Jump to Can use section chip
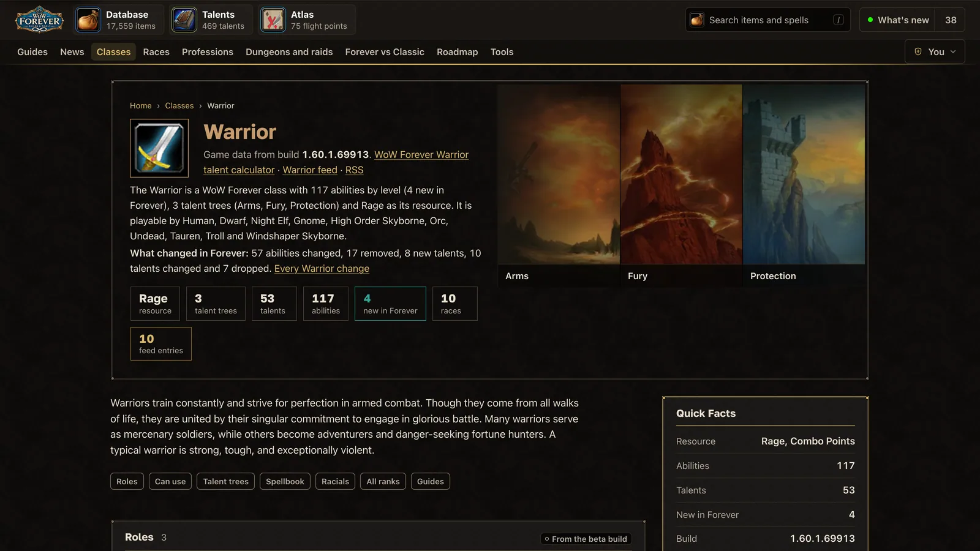 click(170, 481)
